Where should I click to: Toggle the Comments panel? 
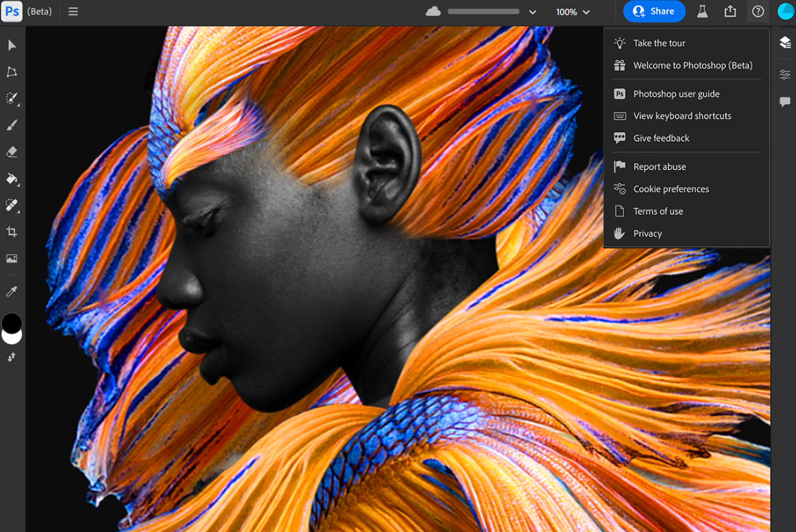[784, 102]
